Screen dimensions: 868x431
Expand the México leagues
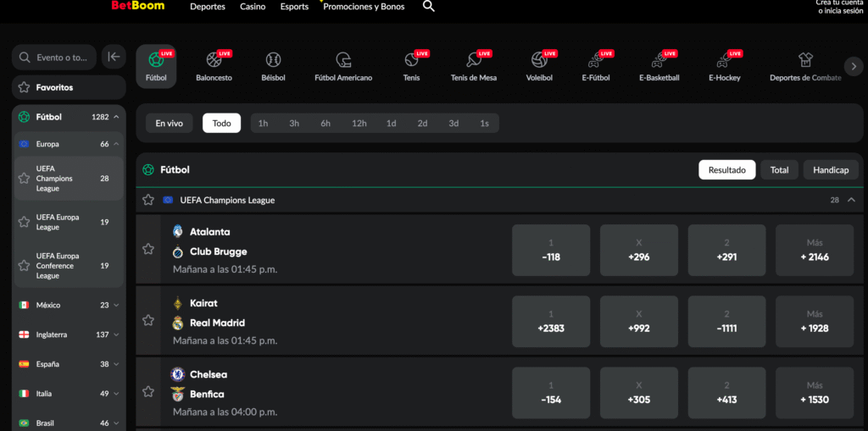[116, 305]
